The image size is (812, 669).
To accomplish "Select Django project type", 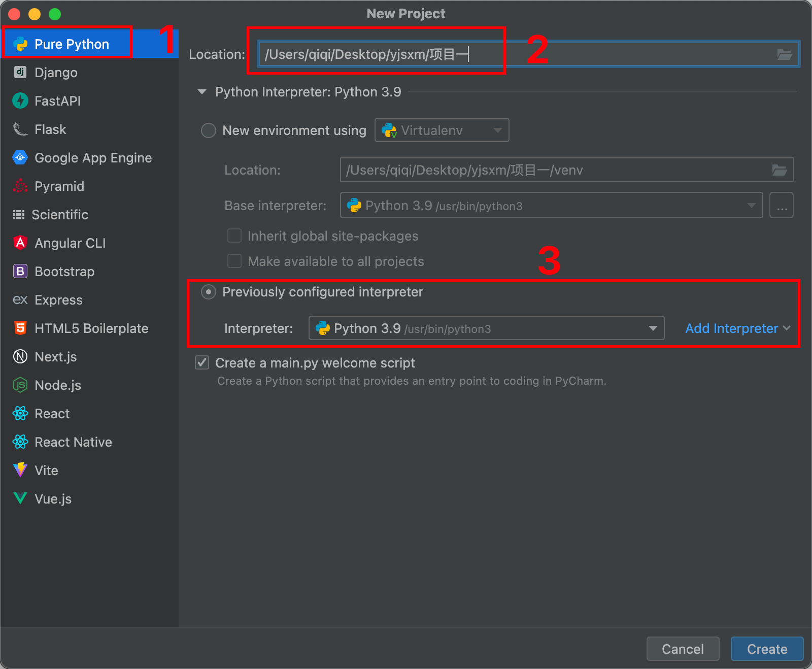I will 89,72.
